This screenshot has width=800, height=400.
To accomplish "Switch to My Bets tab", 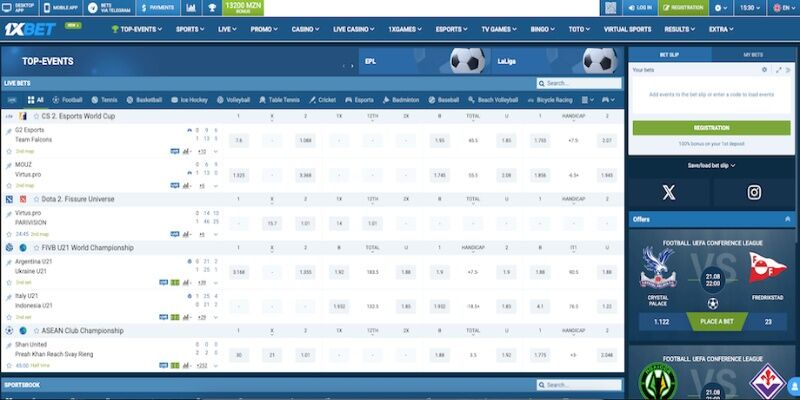I will tap(754, 54).
